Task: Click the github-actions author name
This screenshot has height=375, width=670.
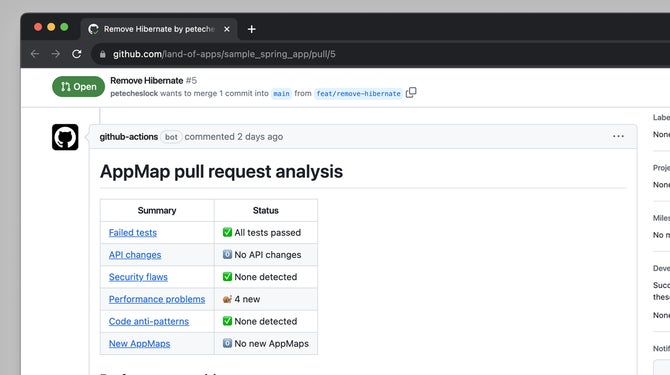Action: [x=129, y=137]
